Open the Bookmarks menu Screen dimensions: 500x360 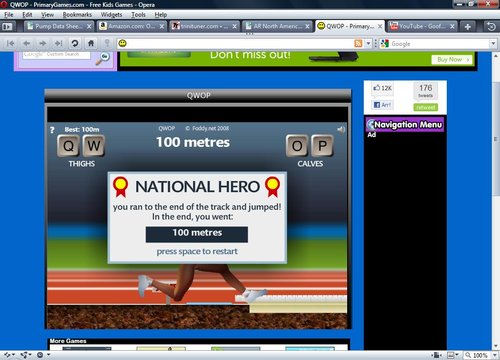click(x=77, y=15)
